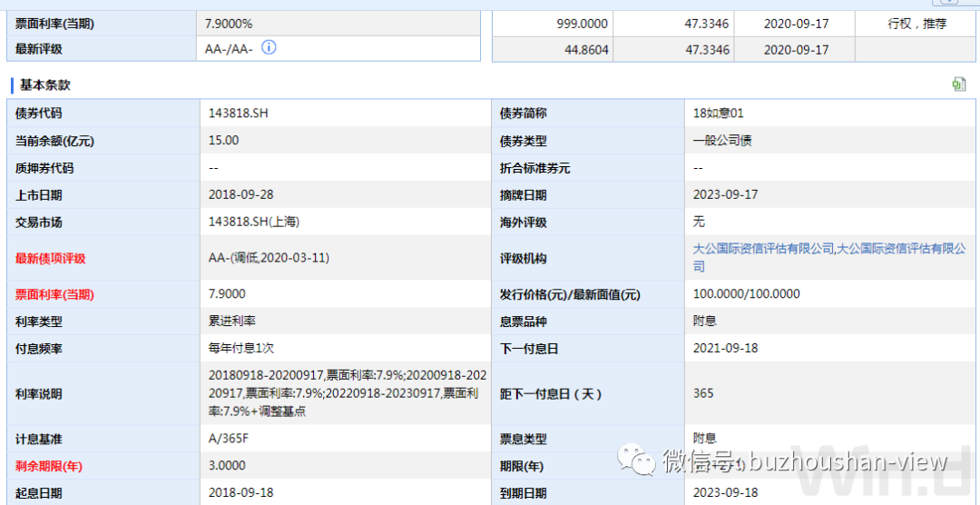This screenshot has width=980, height=505.
Task: Click the 基本条款 section heading
Action: [45, 84]
